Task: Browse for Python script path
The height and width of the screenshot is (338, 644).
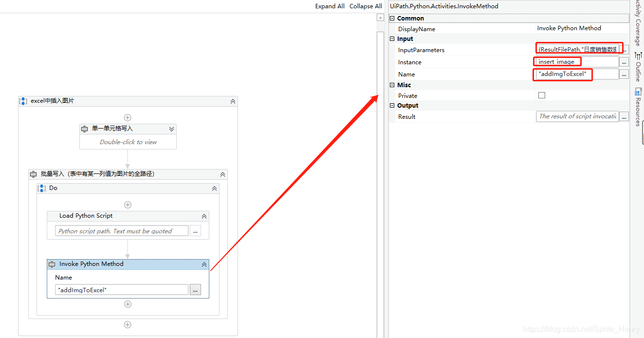Action: tap(195, 231)
